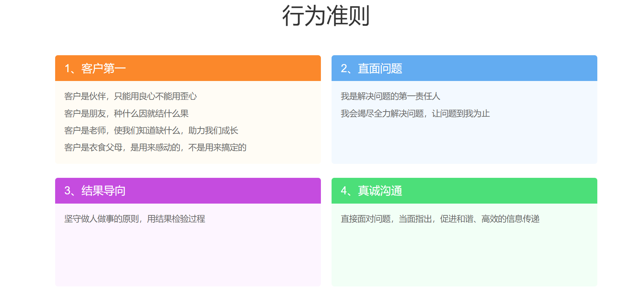Click the 行为准则 page title

pyautogui.click(x=326, y=15)
